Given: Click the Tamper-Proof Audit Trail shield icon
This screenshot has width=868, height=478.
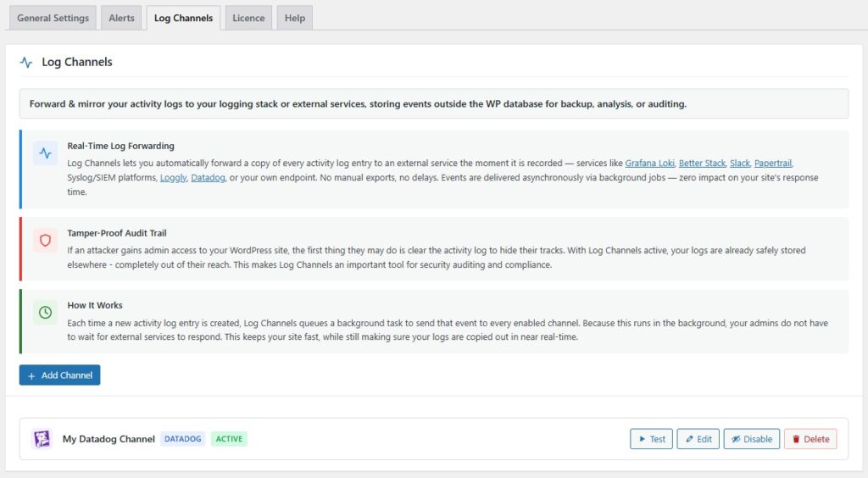Looking at the screenshot, I should pyautogui.click(x=46, y=240).
